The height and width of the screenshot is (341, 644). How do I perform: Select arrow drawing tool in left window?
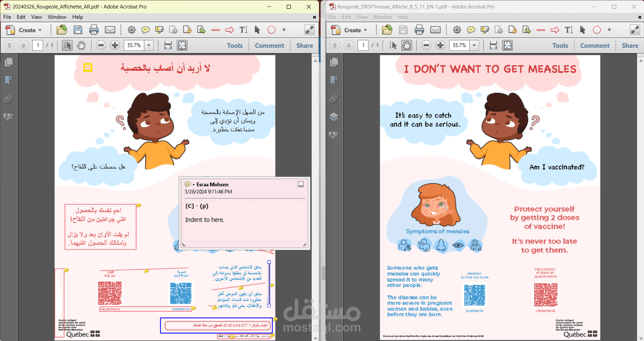click(229, 30)
